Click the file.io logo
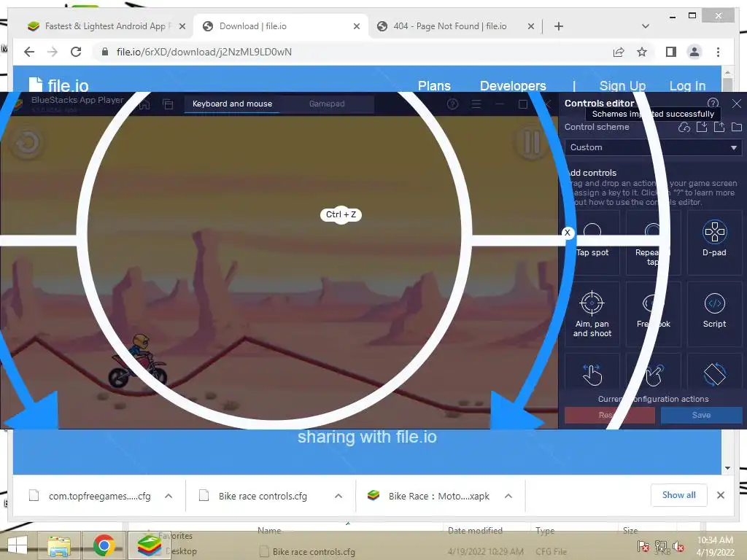 coord(58,85)
